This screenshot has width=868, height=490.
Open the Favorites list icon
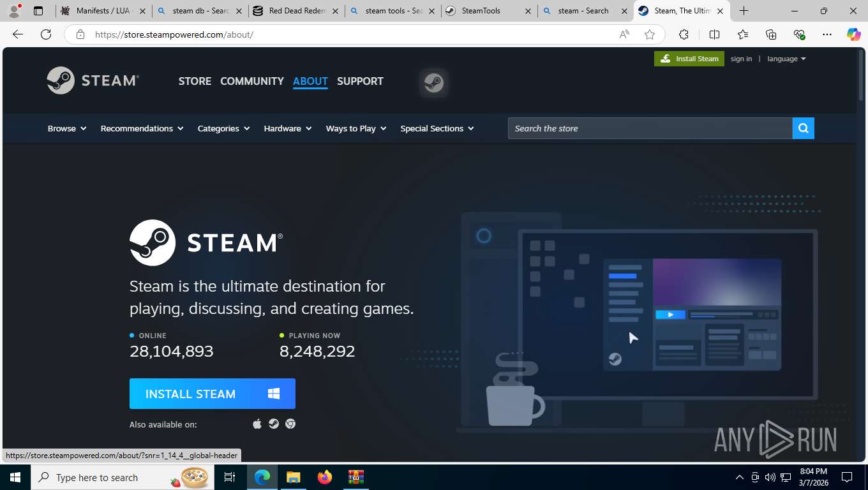point(743,34)
